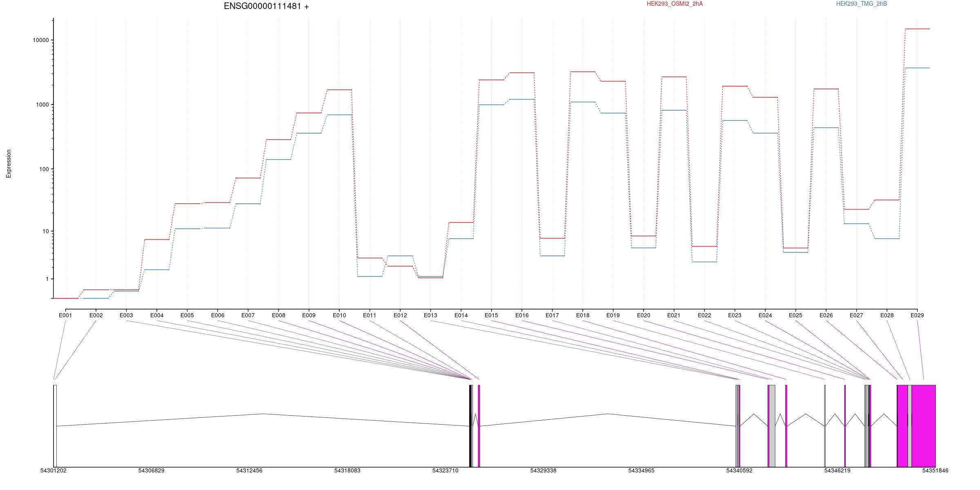
Task: Click genomic coordinate 54306829
Action: (151, 471)
